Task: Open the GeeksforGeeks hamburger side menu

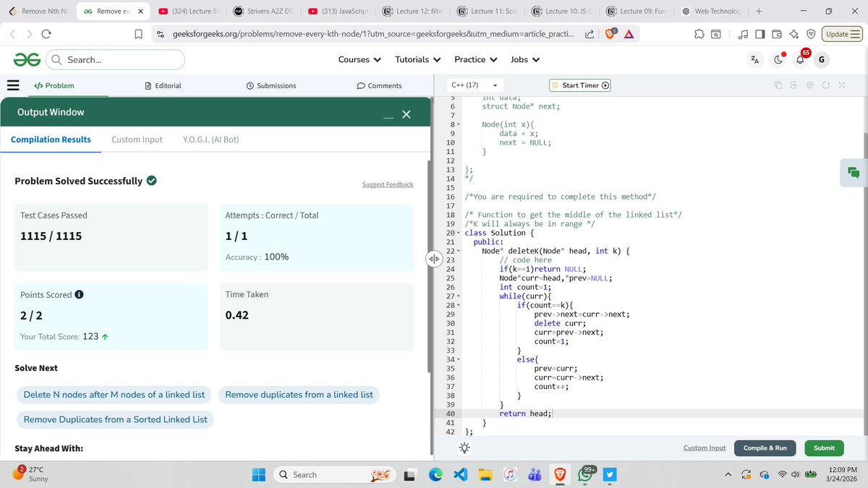Action: [x=13, y=85]
